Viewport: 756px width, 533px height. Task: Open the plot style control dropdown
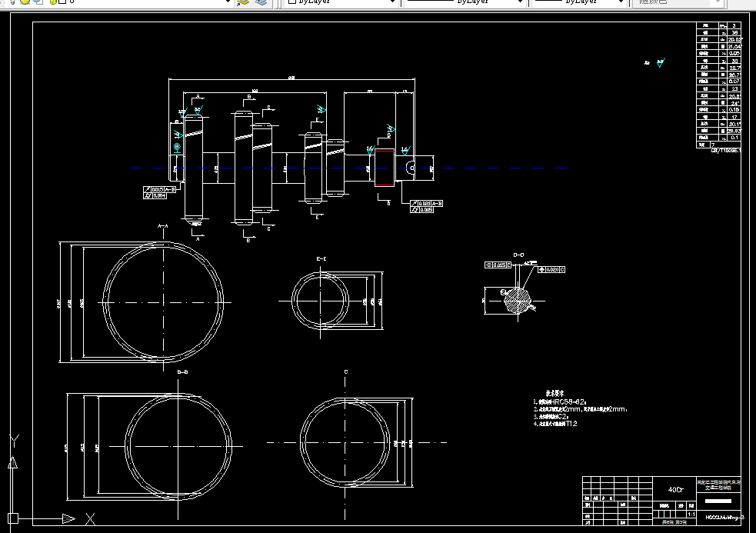718,2
